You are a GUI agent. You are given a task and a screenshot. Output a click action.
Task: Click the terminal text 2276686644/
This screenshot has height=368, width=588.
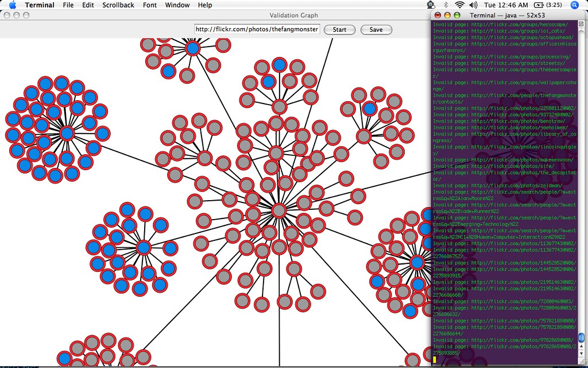448,333
